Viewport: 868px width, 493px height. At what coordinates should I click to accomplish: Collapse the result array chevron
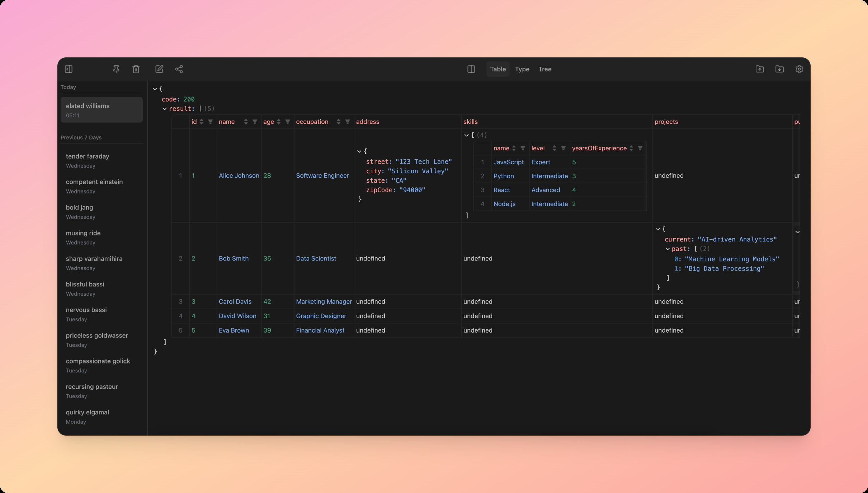tap(165, 109)
